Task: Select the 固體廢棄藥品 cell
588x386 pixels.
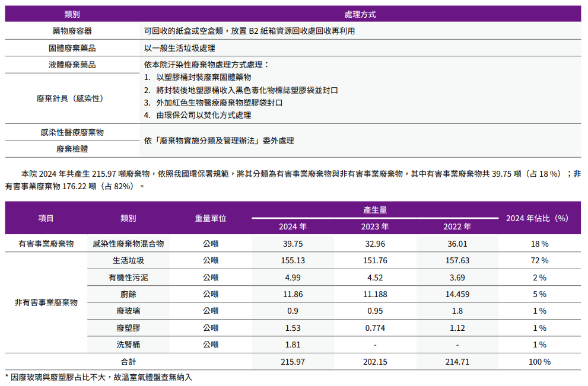Action: [x=72, y=48]
